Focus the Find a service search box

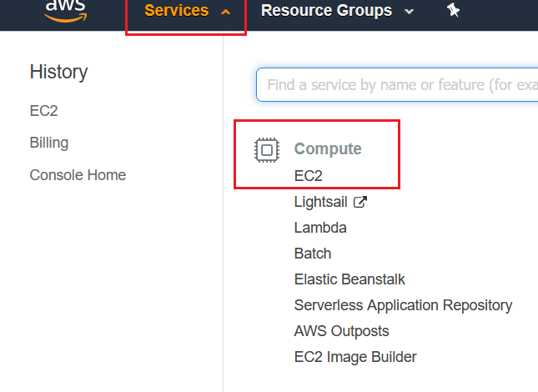(x=400, y=85)
